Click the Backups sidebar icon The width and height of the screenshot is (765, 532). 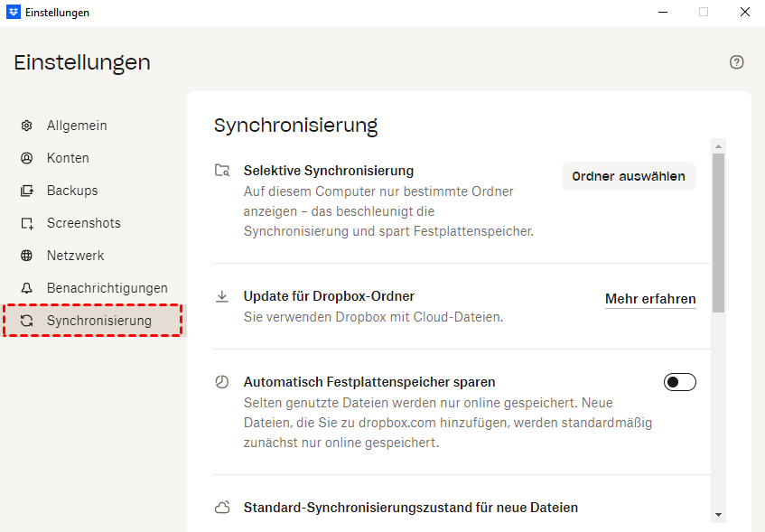pyautogui.click(x=27, y=191)
